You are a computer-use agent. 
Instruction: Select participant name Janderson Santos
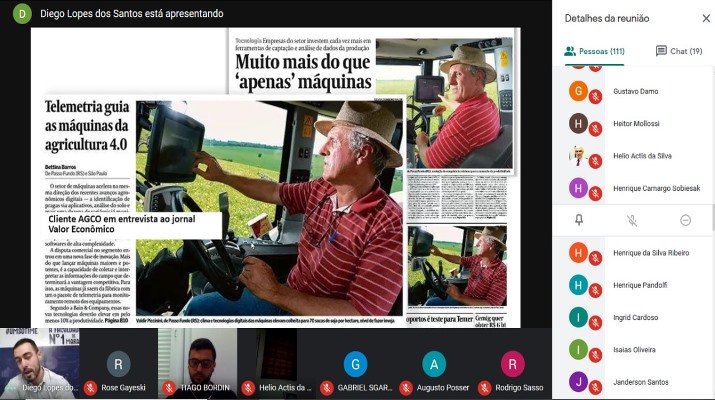640,382
